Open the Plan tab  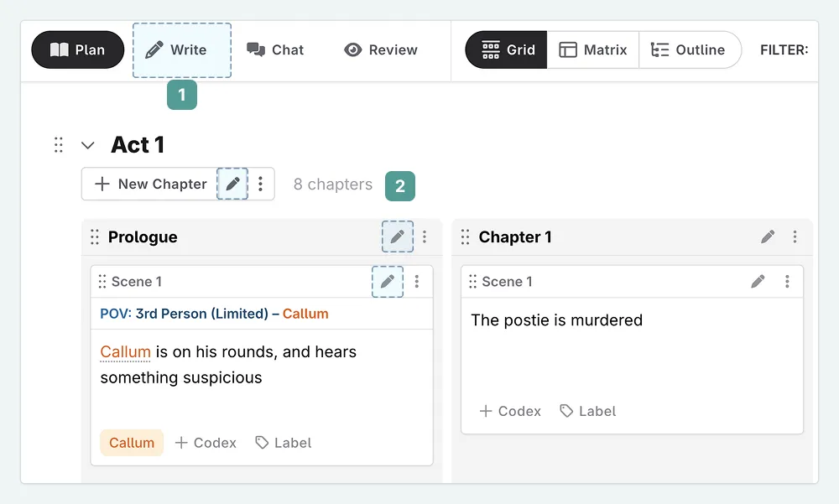[77, 49]
